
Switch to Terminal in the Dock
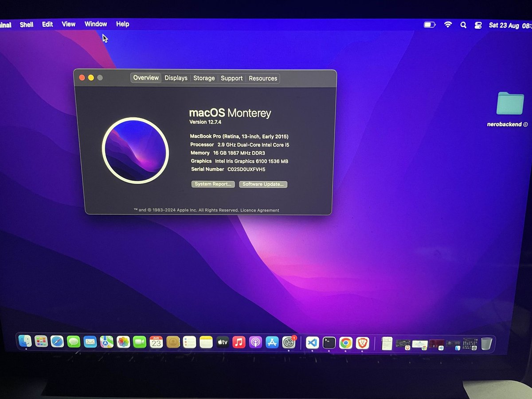click(x=329, y=342)
